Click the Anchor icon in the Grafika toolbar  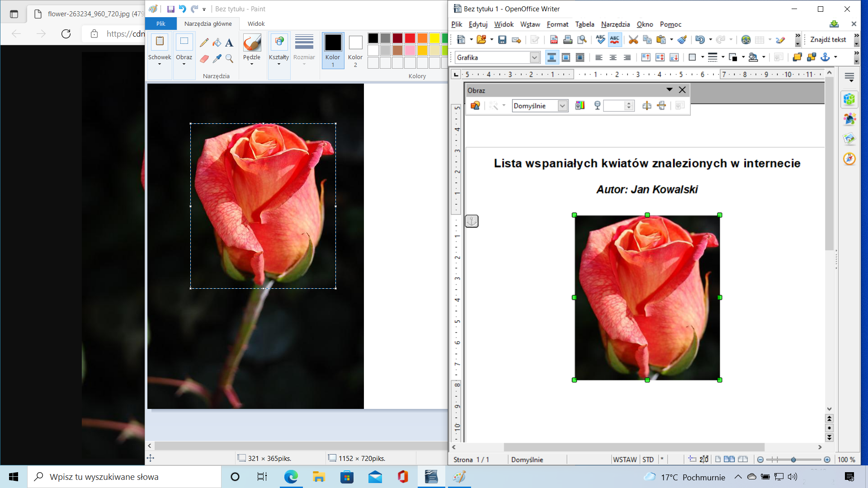(825, 57)
